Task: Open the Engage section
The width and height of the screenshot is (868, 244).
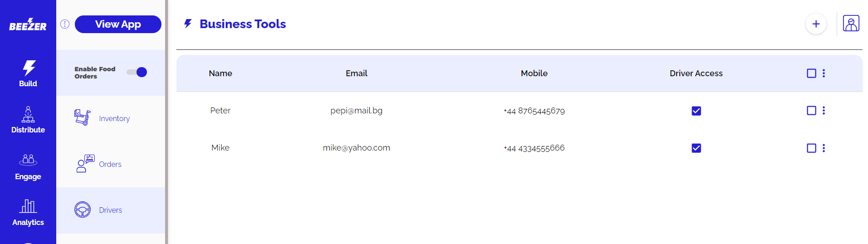Action: (x=28, y=167)
